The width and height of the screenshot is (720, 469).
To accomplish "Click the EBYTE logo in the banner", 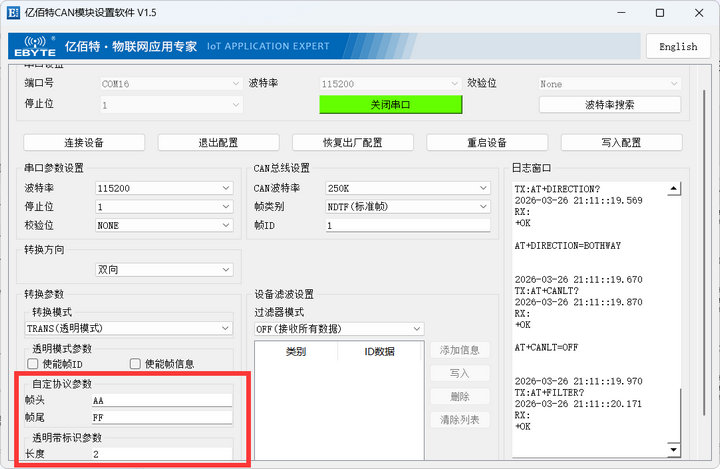I will (35, 46).
